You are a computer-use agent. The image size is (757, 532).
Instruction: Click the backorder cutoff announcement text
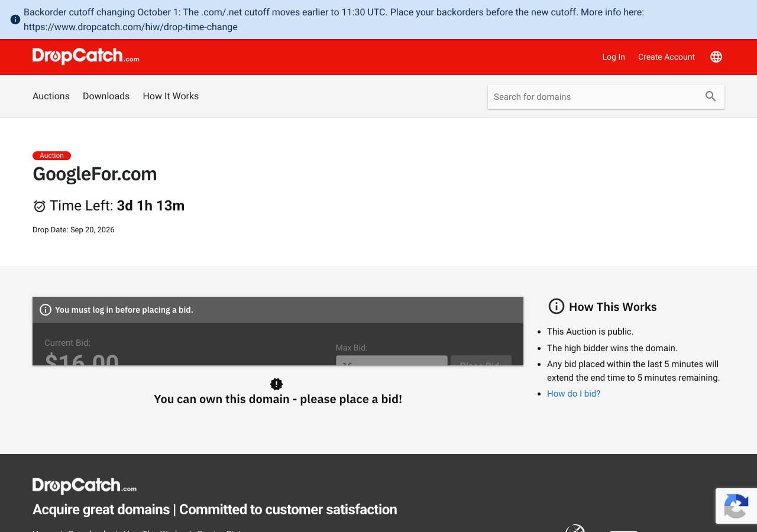coord(334,20)
